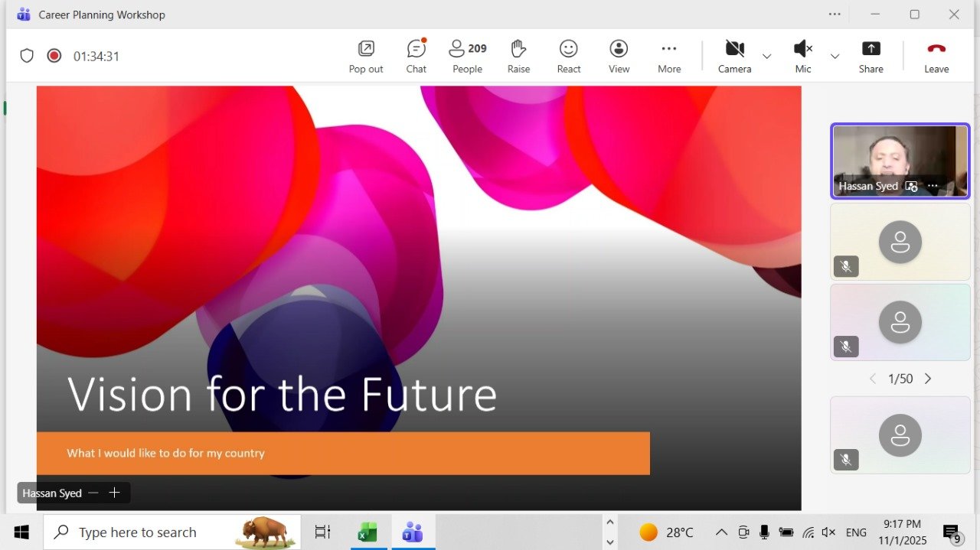Open the More actions menu
This screenshot has width=980, height=550.
pyautogui.click(x=669, y=57)
